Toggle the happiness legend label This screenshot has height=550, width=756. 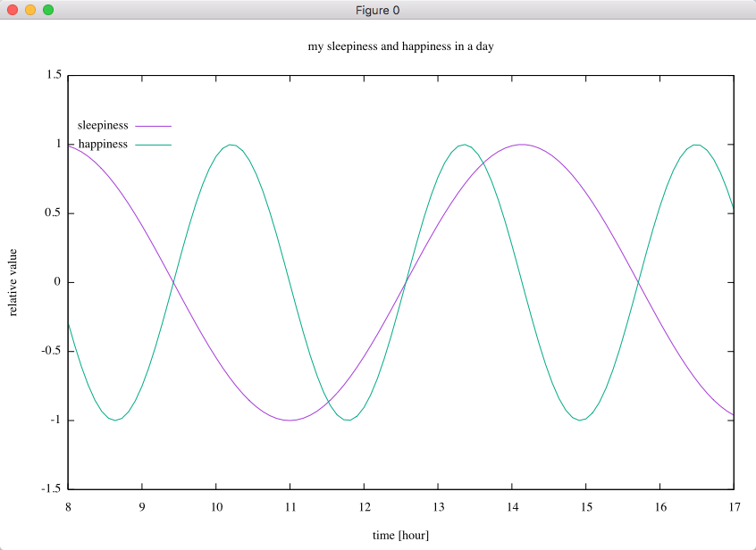103,144
